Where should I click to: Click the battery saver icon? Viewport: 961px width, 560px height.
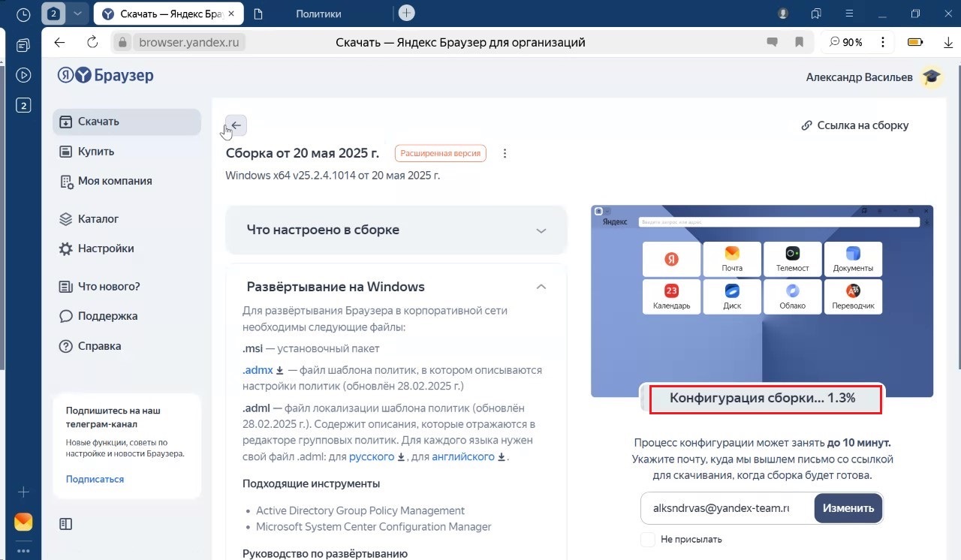point(915,42)
